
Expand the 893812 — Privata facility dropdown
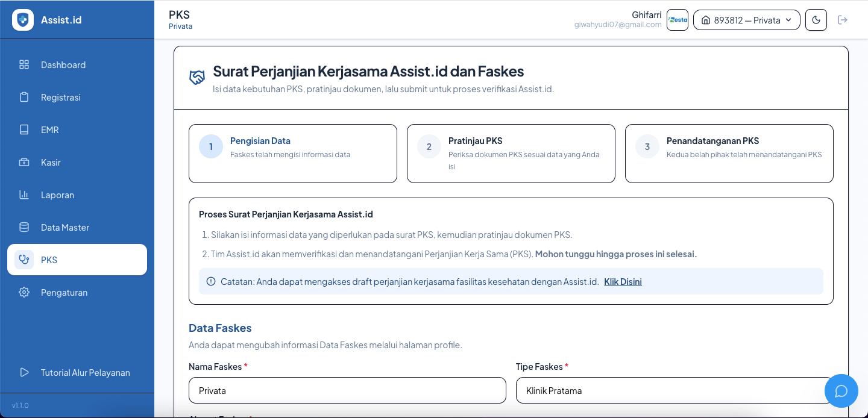(x=747, y=20)
